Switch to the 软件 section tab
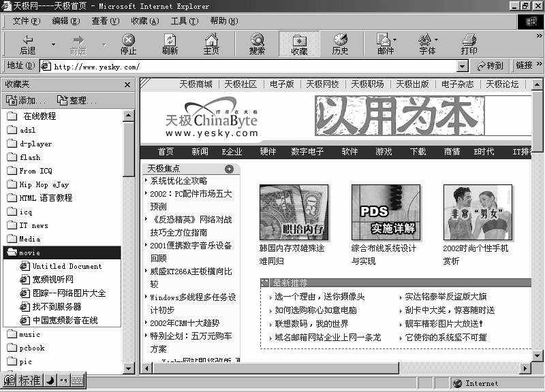Viewport: 545px width, 392px height. coord(349,152)
